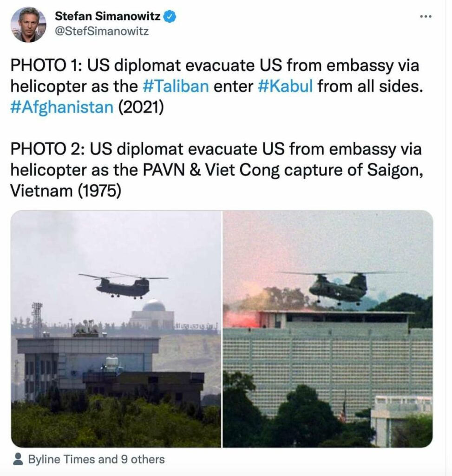Open the three-dot more options menu
The width and height of the screenshot is (452, 476).
[x=426, y=16]
